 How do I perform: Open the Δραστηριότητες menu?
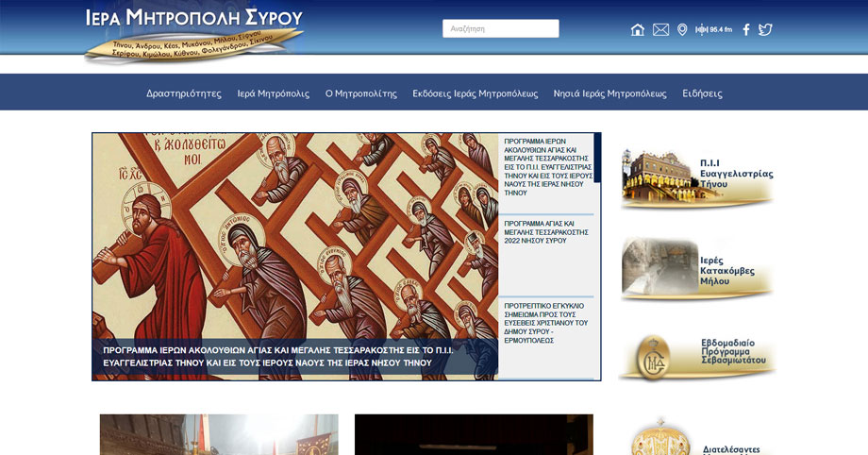pyautogui.click(x=184, y=93)
